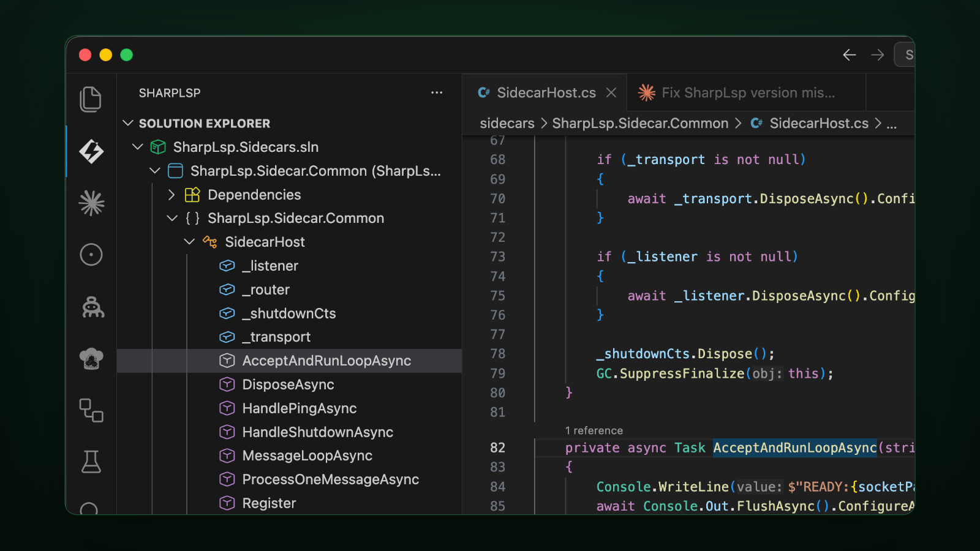The height and width of the screenshot is (551, 980).
Task: Collapse the SharpLsp.Sidecar.Common project chevron
Action: pos(154,171)
